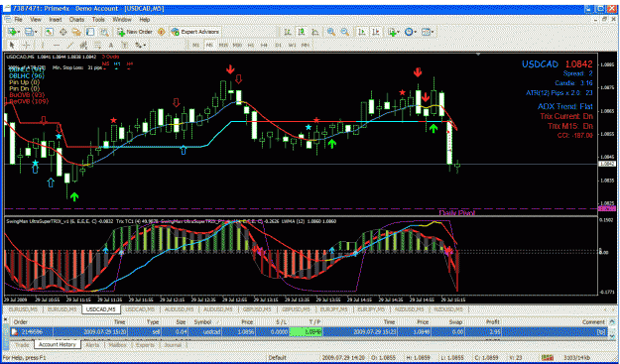
Task: Open the Templates icon
Action: coord(426,32)
